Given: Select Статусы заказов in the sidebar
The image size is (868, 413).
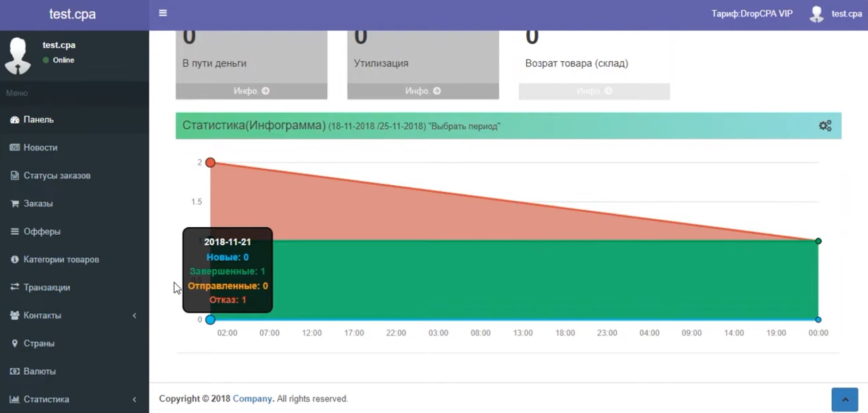Looking at the screenshot, I should click(x=56, y=176).
